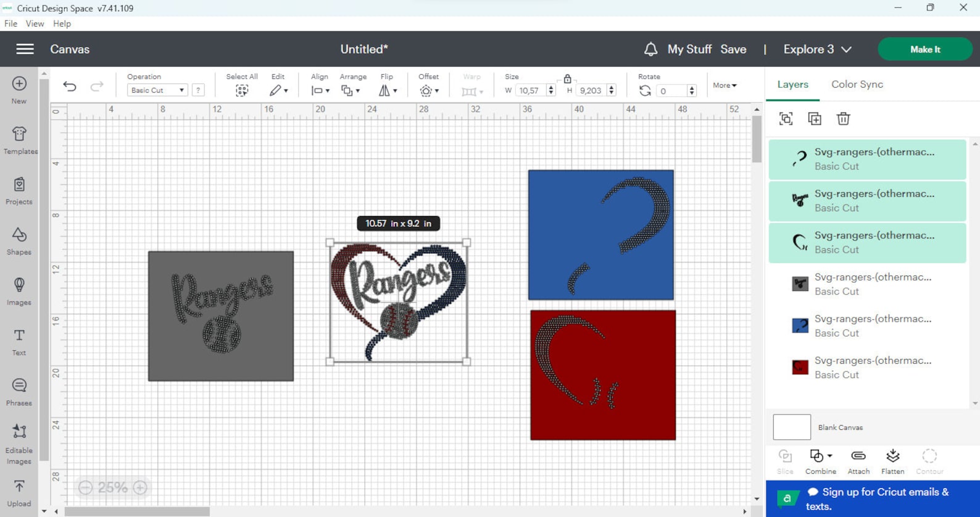Click the Width input field
The width and height of the screenshot is (980, 517).
coord(531,90)
